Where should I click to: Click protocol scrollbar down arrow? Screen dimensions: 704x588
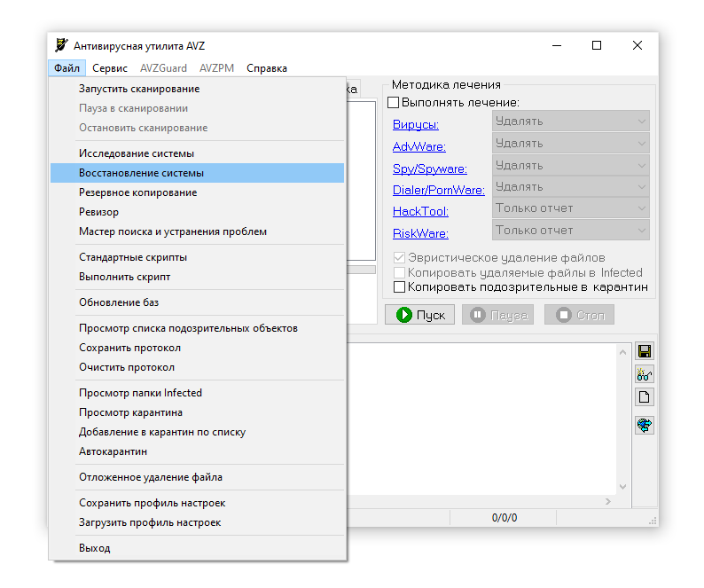(x=622, y=487)
